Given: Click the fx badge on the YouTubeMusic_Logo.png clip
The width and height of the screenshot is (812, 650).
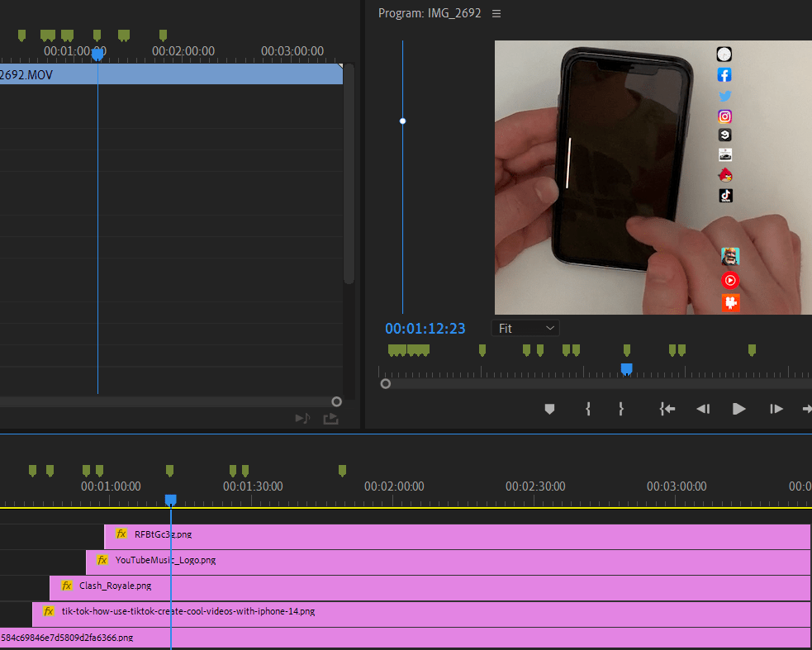Looking at the screenshot, I should tap(102, 561).
